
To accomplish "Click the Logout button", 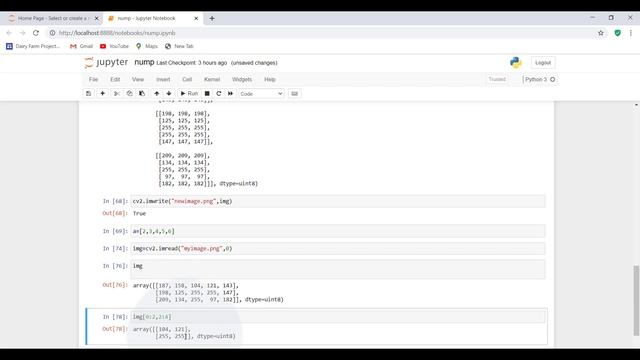I will coord(543,62).
